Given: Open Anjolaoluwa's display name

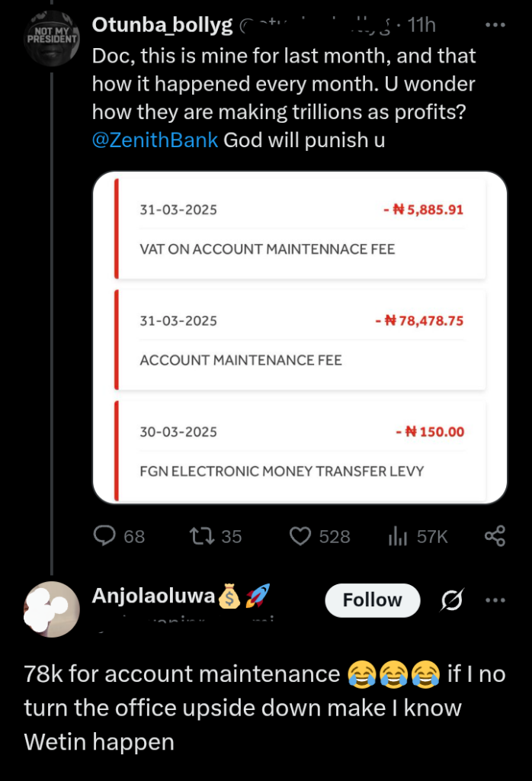Looking at the screenshot, I should coord(153,596).
